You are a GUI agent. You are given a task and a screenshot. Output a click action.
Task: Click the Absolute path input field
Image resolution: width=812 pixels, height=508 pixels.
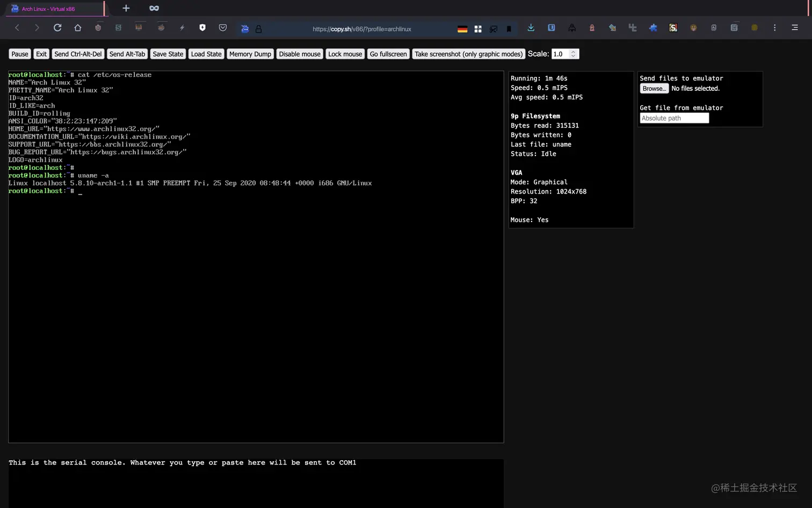(x=675, y=118)
